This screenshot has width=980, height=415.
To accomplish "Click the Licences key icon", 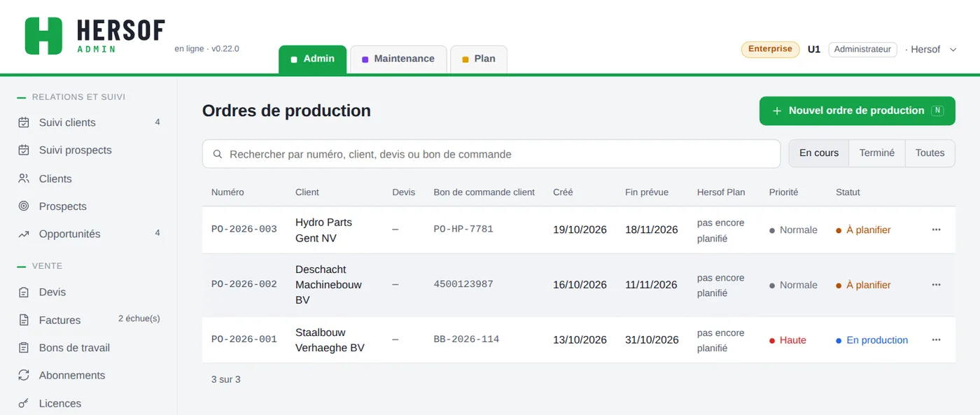I will [24, 403].
